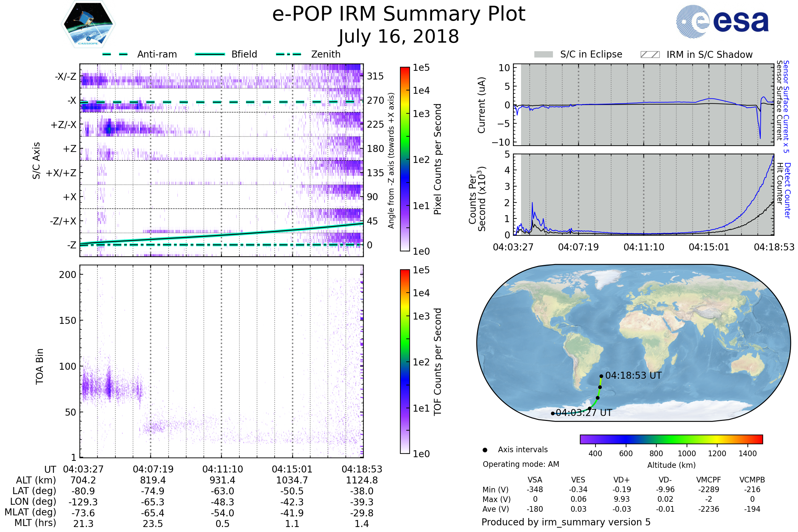Image resolution: width=798 pixels, height=532 pixels.
Task: Click the 04:18:53 UT map track label
Action: click(x=633, y=376)
